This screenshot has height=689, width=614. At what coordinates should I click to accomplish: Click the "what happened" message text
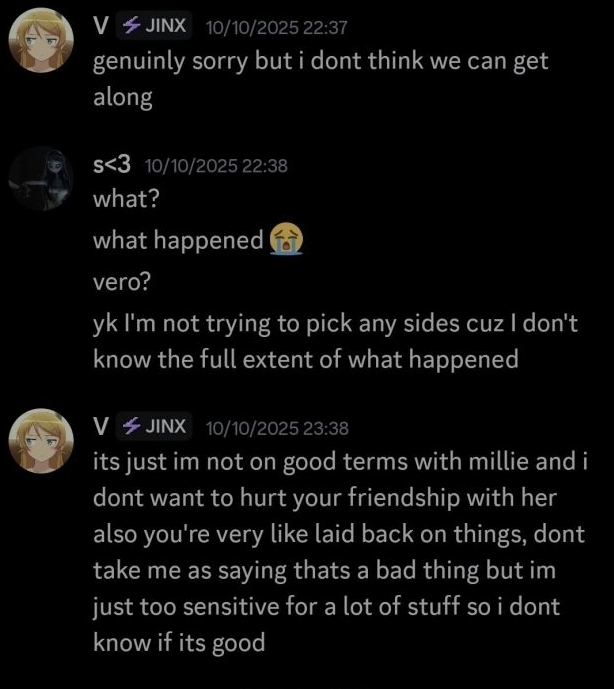[x=178, y=241]
